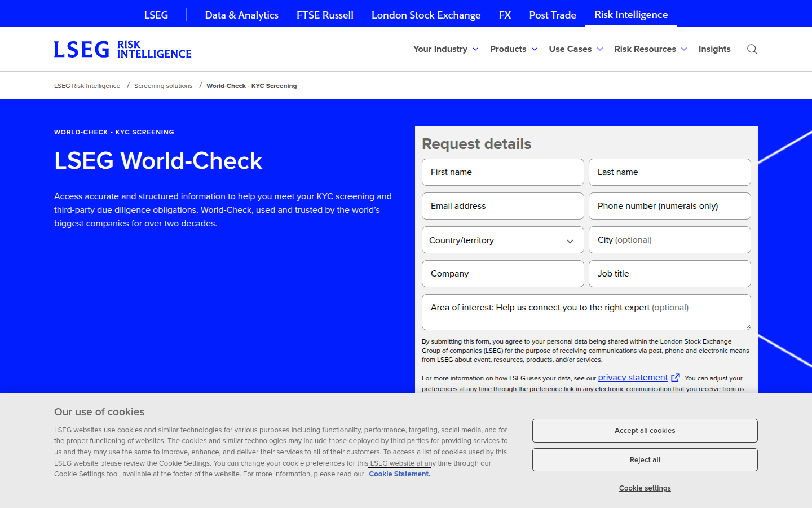Focus the Company field
Image resolution: width=812 pixels, height=508 pixels.
click(503, 274)
